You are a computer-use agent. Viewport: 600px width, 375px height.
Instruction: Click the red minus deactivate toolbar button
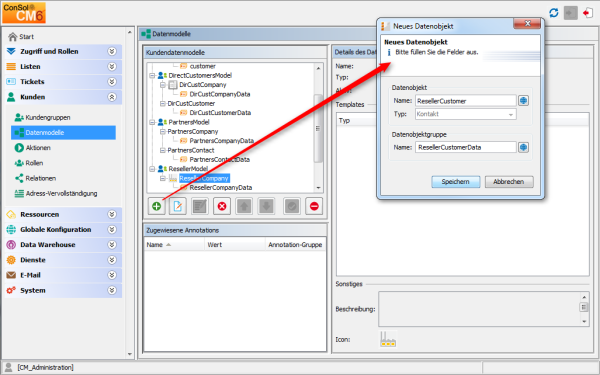314,206
